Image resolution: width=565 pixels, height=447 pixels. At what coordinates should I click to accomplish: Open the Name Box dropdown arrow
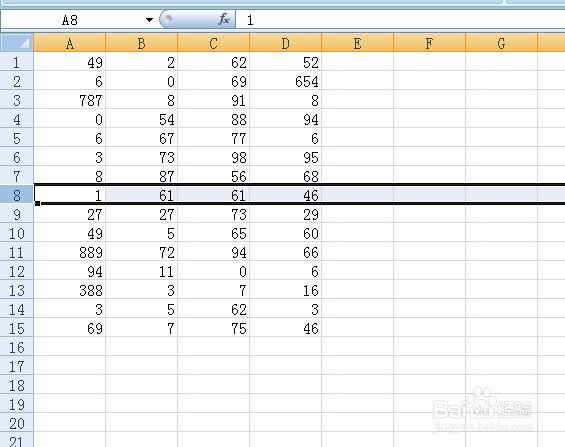tap(149, 20)
